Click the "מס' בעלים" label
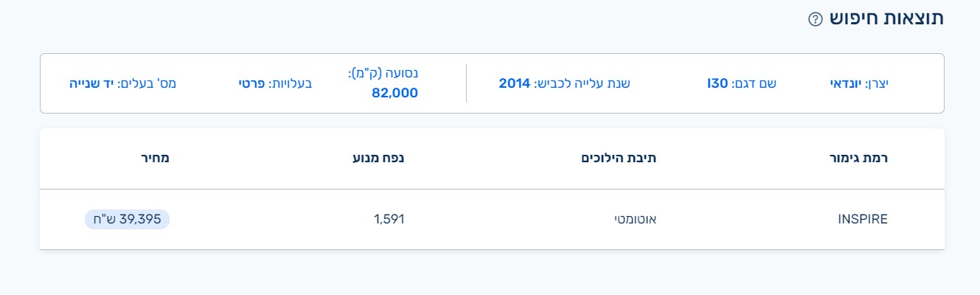980x295 pixels. tap(147, 83)
